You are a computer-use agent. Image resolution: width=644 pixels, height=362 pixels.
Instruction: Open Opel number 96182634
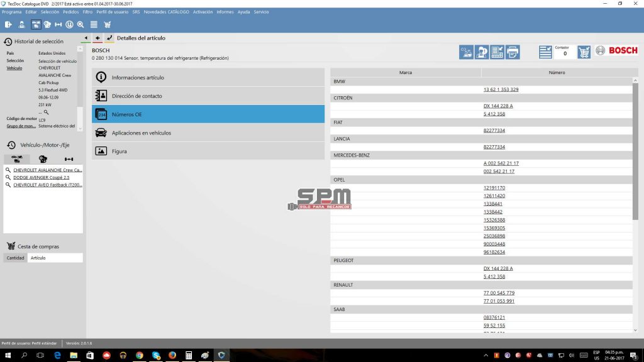click(x=494, y=252)
